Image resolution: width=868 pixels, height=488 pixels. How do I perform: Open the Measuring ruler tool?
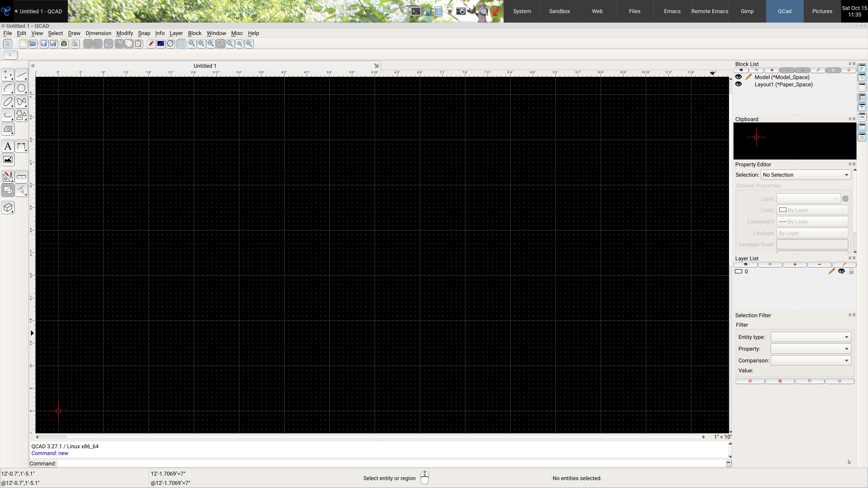[x=21, y=176]
